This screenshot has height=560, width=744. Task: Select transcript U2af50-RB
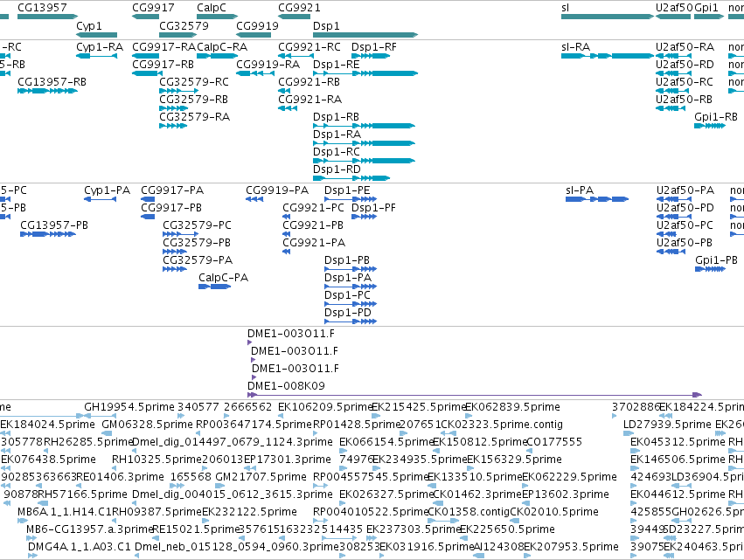pyautogui.click(x=671, y=108)
